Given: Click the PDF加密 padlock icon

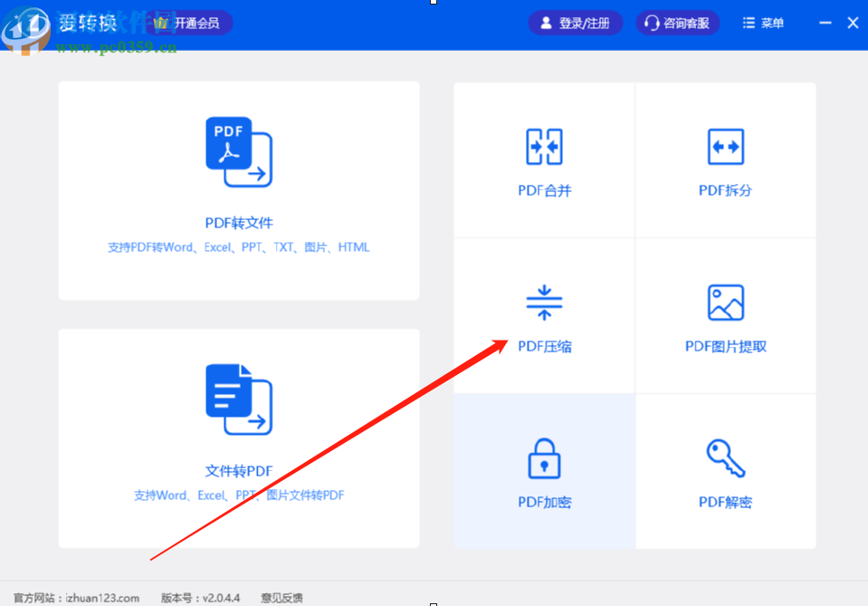Looking at the screenshot, I should (544, 458).
